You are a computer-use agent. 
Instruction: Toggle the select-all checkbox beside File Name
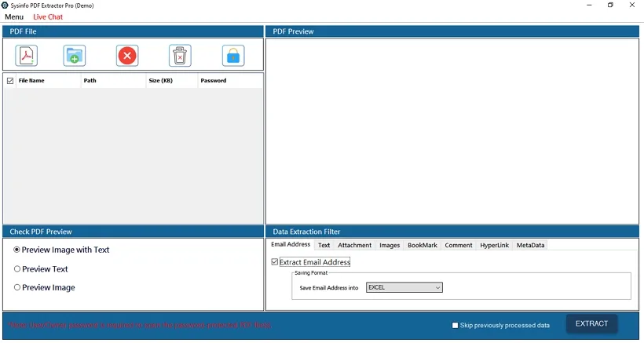point(10,81)
